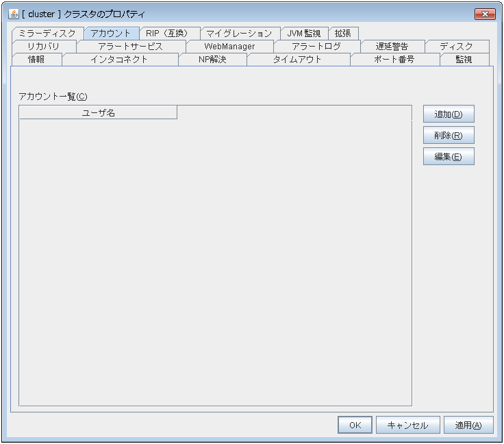Viewport: 504px width, 444px height.
Task: Close the cluster properties dialog
Action: 484,14
